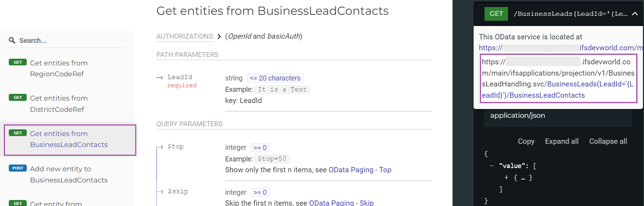Screen dimensions: 644x206
Task: Open Get entities from DistrictCodeRef
Action: point(59,104)
